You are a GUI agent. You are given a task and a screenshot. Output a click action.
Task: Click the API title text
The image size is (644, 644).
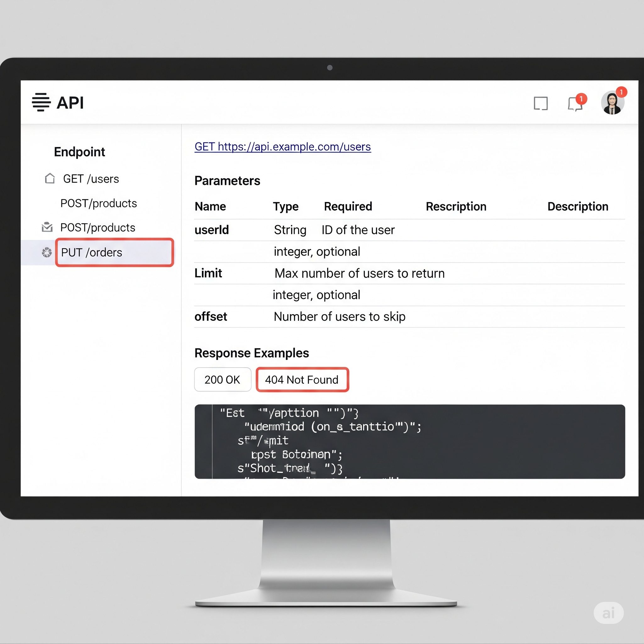70,103
